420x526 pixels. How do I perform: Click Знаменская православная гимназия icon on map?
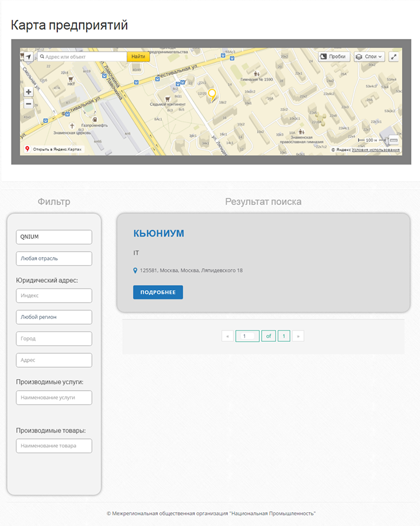tap(302, 132)
